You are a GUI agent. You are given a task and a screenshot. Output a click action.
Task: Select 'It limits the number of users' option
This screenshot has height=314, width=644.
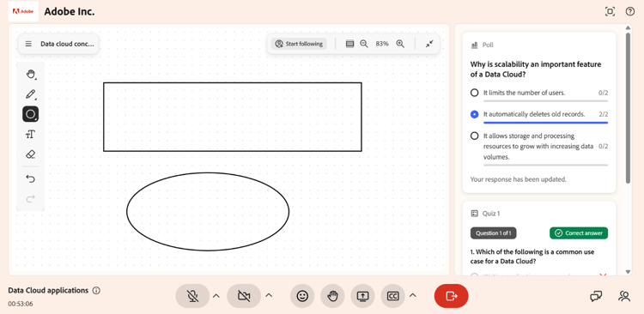474,93
